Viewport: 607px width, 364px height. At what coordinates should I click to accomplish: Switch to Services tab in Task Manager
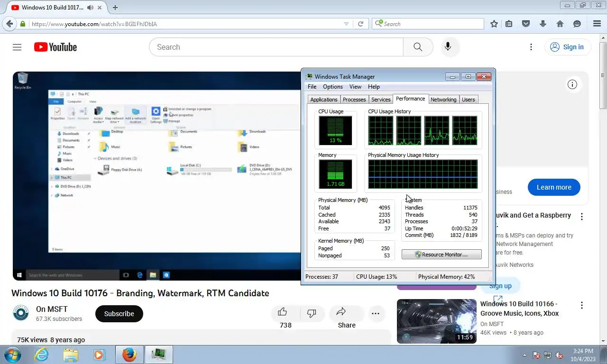coord(381,100)
